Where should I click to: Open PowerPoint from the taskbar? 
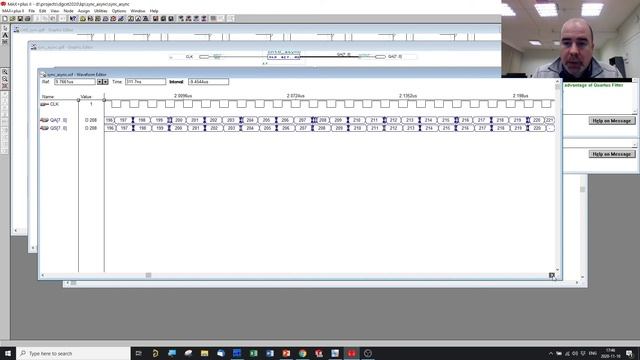(x=286, y=353)
